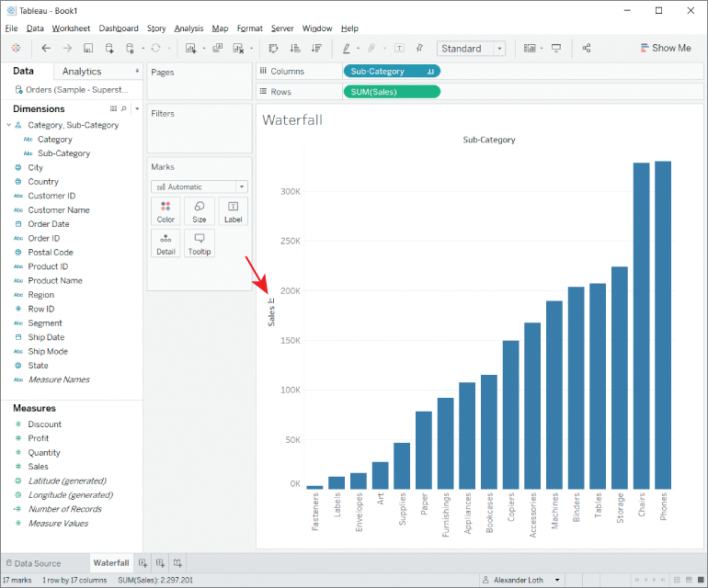The width and height of the screenshot is (708, 588).
Task: Swap rows and columns
Action: click(273, 49)
